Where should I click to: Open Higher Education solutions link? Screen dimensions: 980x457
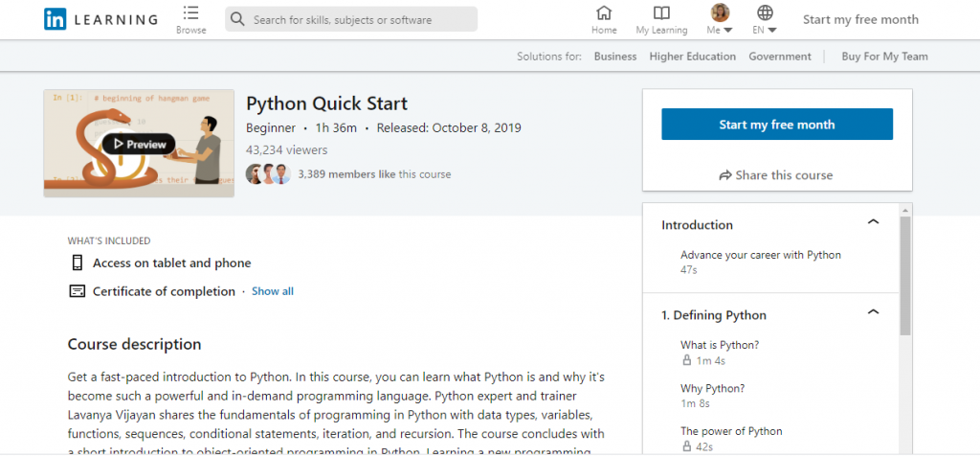[693, 57]
